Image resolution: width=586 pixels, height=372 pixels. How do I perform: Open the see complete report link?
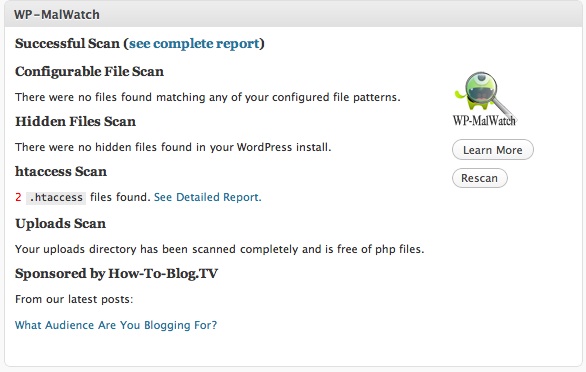[x=194, y=43]
